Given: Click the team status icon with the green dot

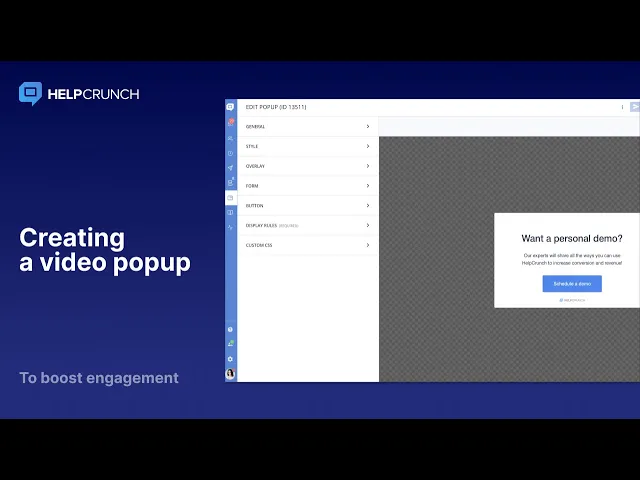Looking at the screenshot, I should [231, 344].
